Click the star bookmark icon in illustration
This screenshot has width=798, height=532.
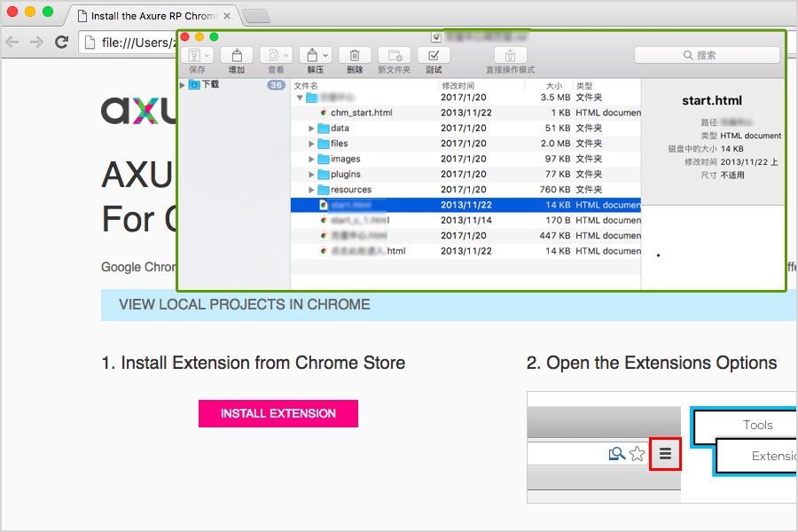point(637,454)
